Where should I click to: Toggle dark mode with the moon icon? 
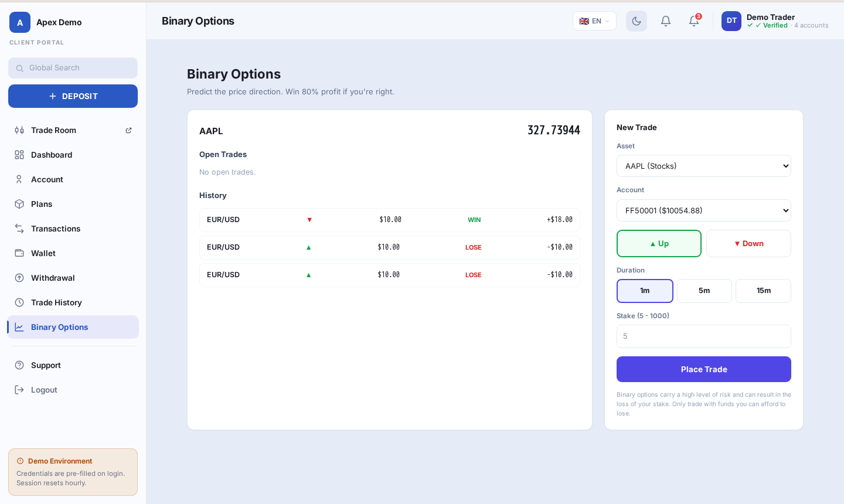click(637, 21)
